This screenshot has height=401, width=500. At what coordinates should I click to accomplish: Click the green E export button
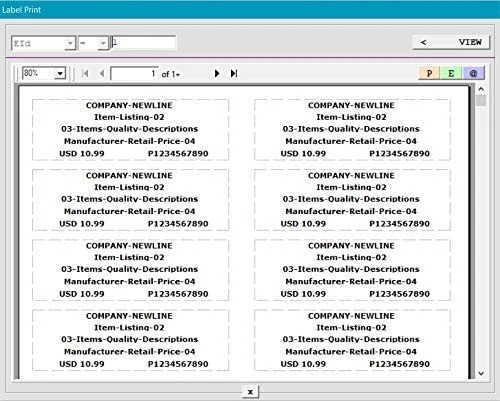click(x=451, y=73)
